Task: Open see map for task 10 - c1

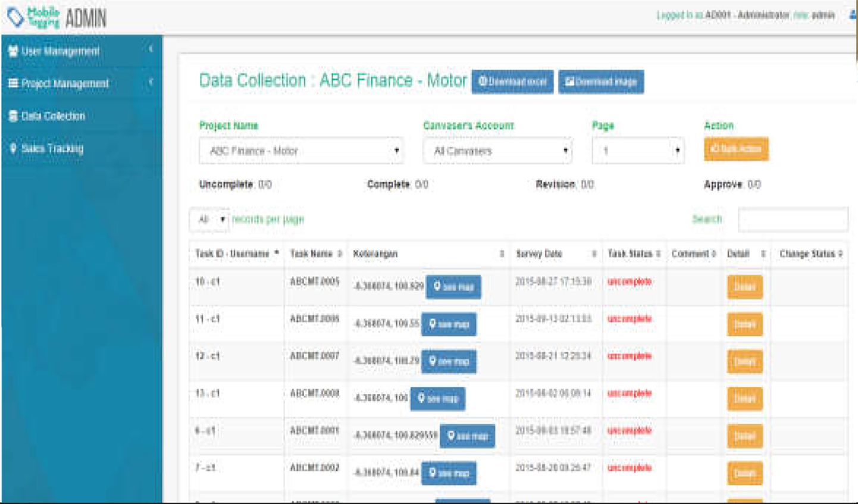Action: pos(453,287)
